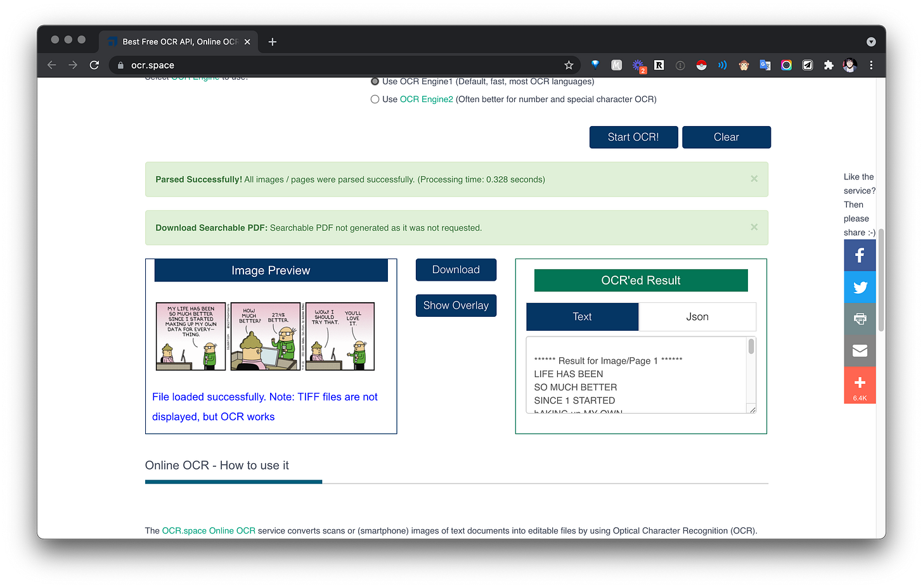
Task: Click the M extension icon
Action: [616, 65]
